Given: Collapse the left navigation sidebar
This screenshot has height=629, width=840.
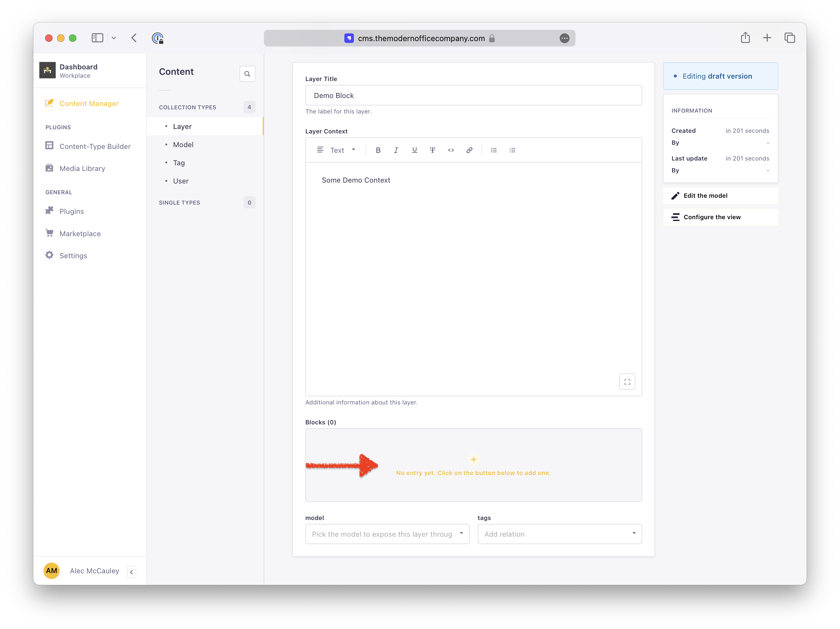Looking at the screenshot, I should [x=131, y=572].
